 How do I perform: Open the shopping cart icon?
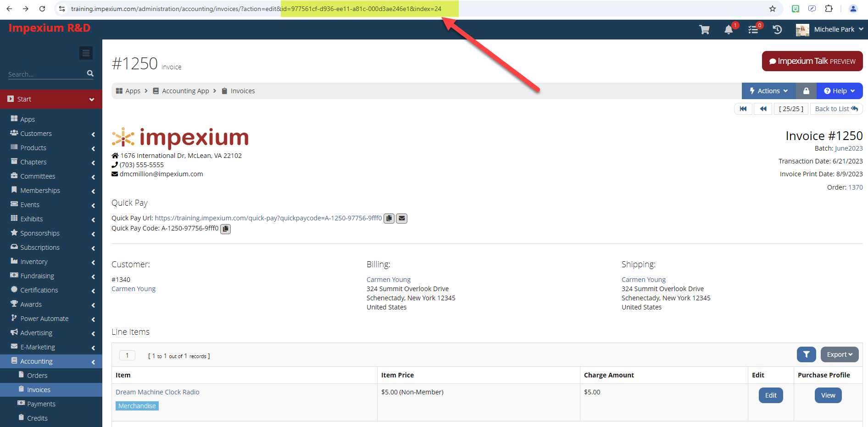704,30
